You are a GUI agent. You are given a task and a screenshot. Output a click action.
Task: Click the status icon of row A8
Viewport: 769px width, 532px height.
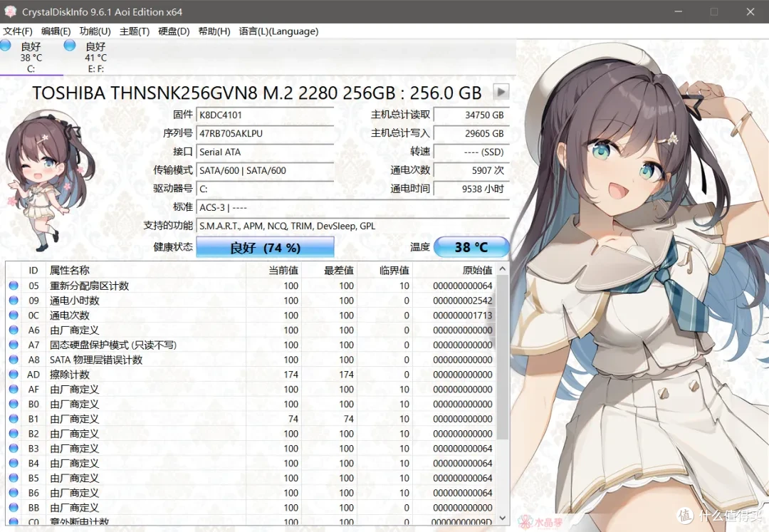click(x=14, y=360)
